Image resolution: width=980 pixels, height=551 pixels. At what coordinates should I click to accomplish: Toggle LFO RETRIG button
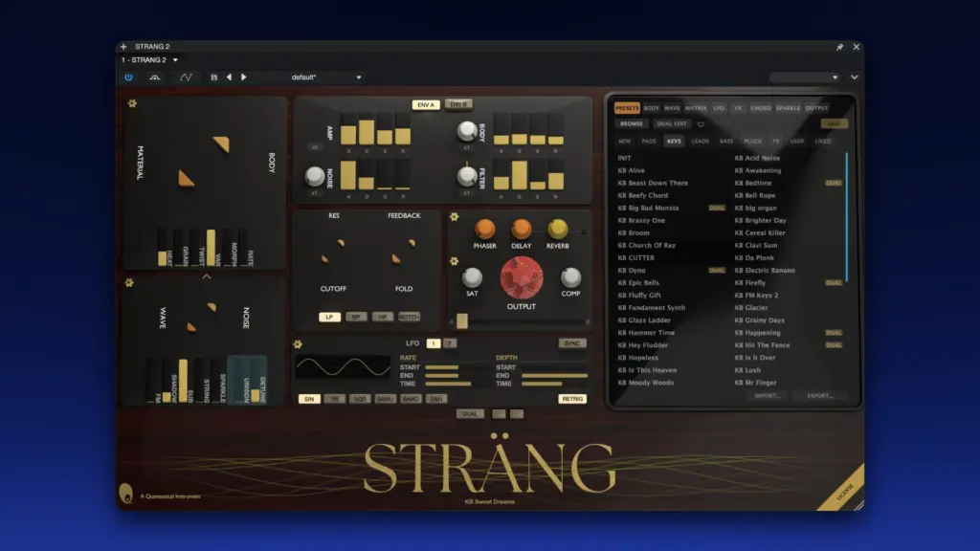point(572,399)
